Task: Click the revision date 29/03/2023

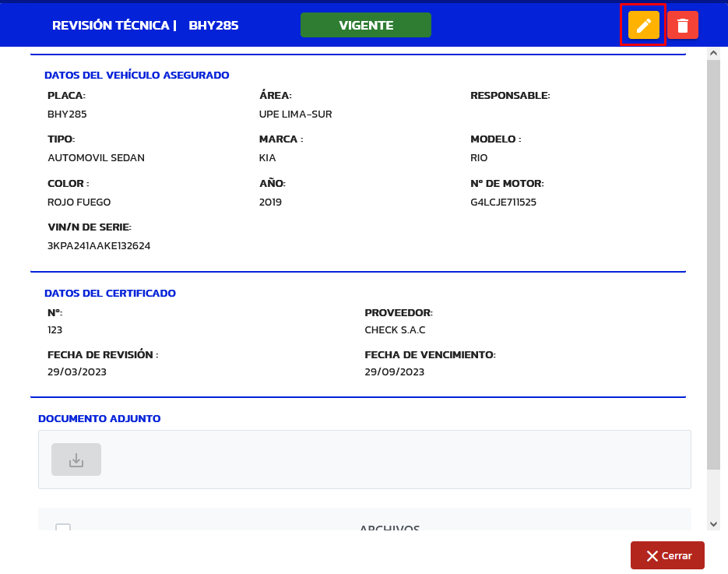Action: 76,372
